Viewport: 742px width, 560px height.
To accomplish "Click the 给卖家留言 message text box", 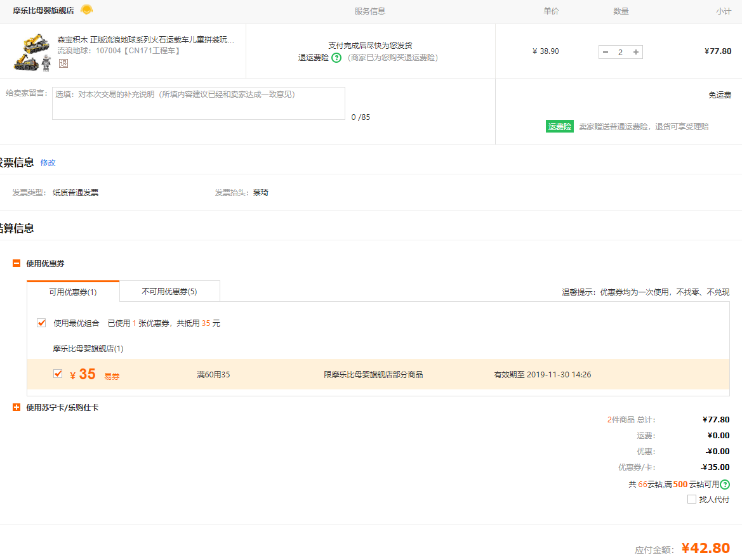I will [x=198, y=103].
